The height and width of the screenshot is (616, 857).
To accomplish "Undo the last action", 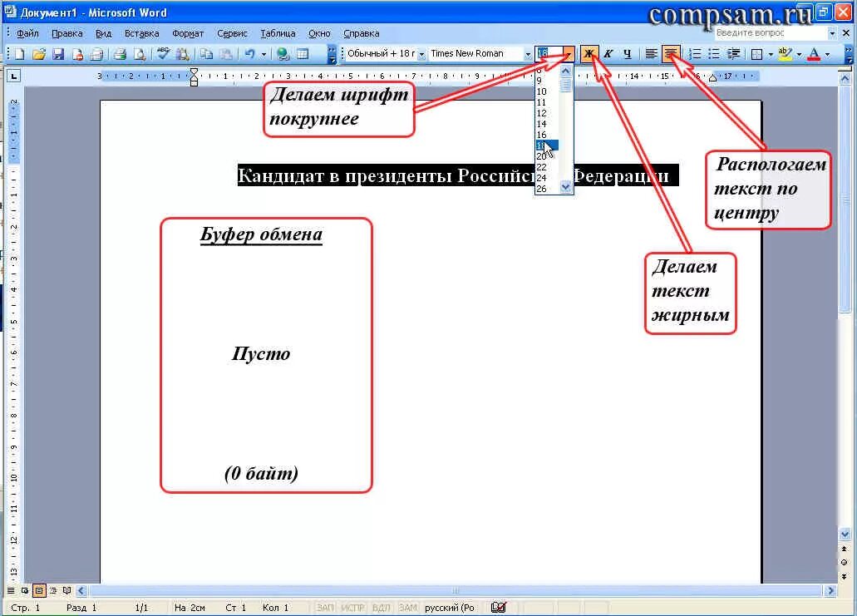I will [x=249, y=53].
